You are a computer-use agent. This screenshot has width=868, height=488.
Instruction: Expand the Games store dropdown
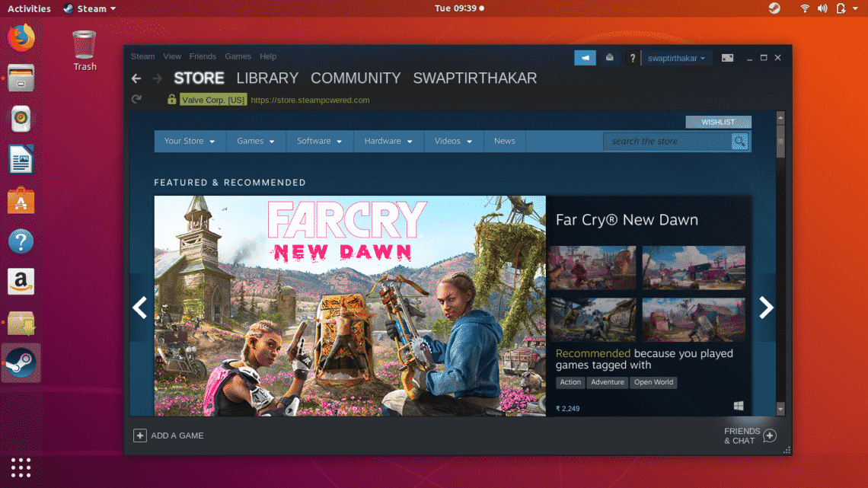point(256,141)
